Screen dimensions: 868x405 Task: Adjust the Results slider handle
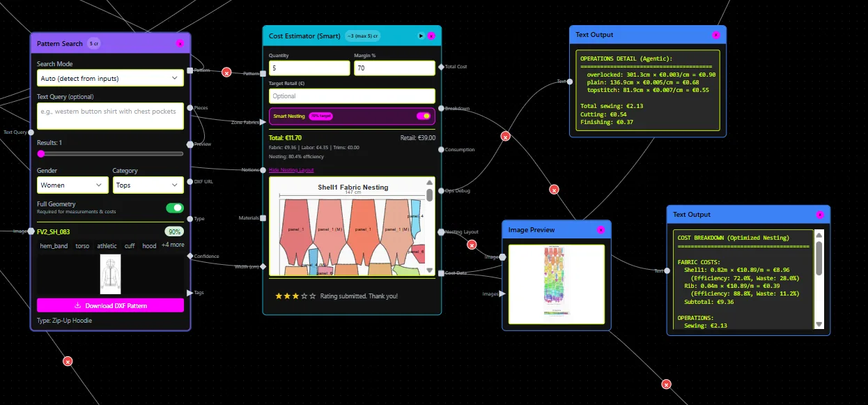40,153
